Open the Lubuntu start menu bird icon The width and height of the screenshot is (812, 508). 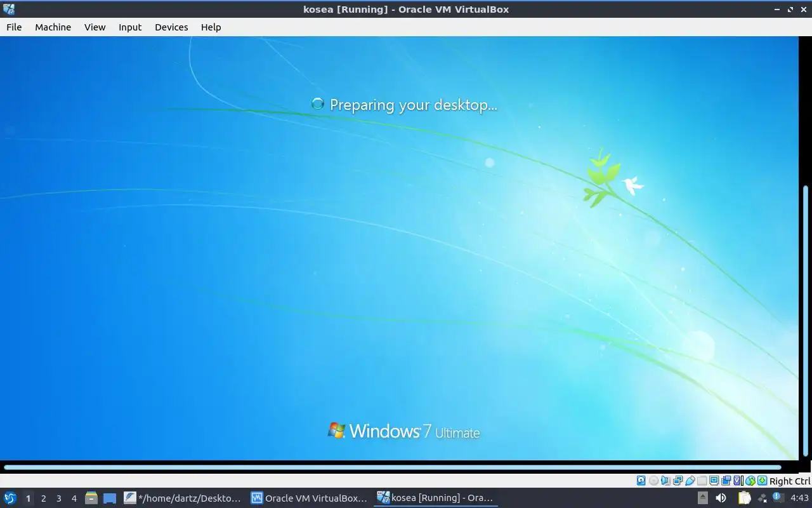(x=10, y=498)
